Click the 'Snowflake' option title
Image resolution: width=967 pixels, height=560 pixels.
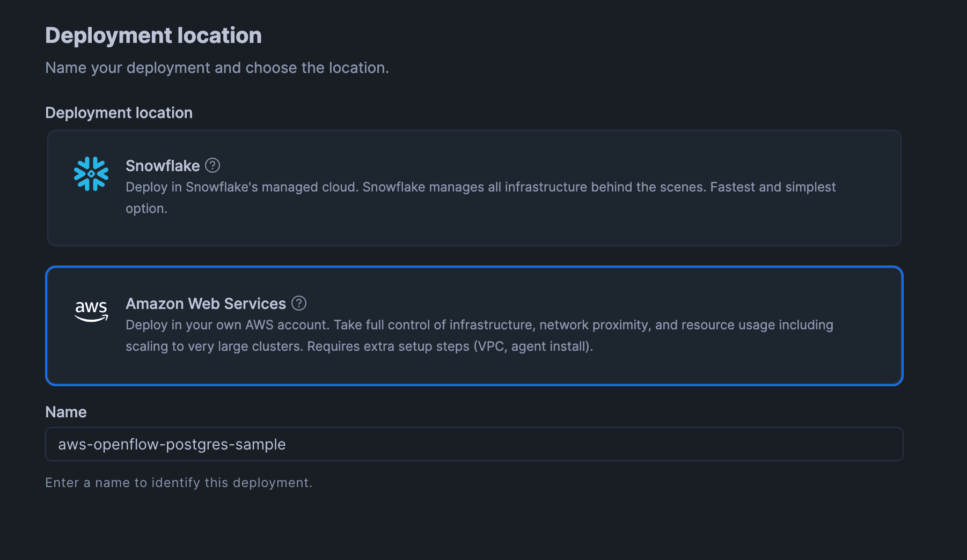[x=163, y=166]
